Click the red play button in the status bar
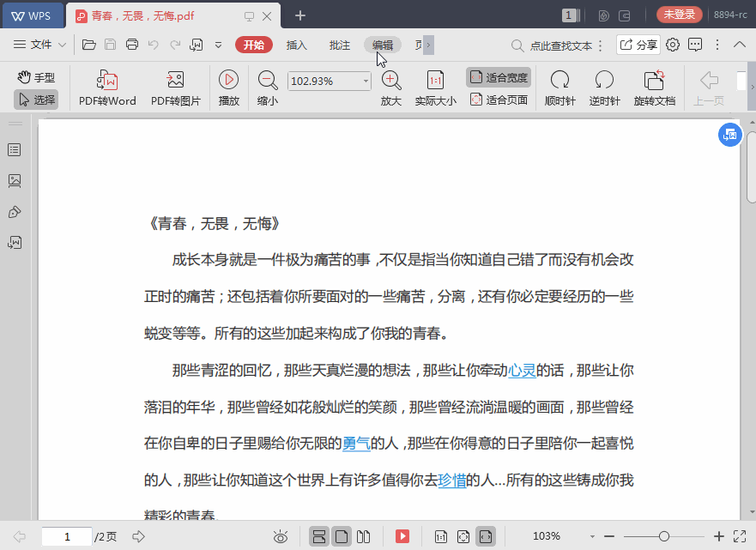The width and height of the screenshot is (756, 550). click(x=402, y=536)
